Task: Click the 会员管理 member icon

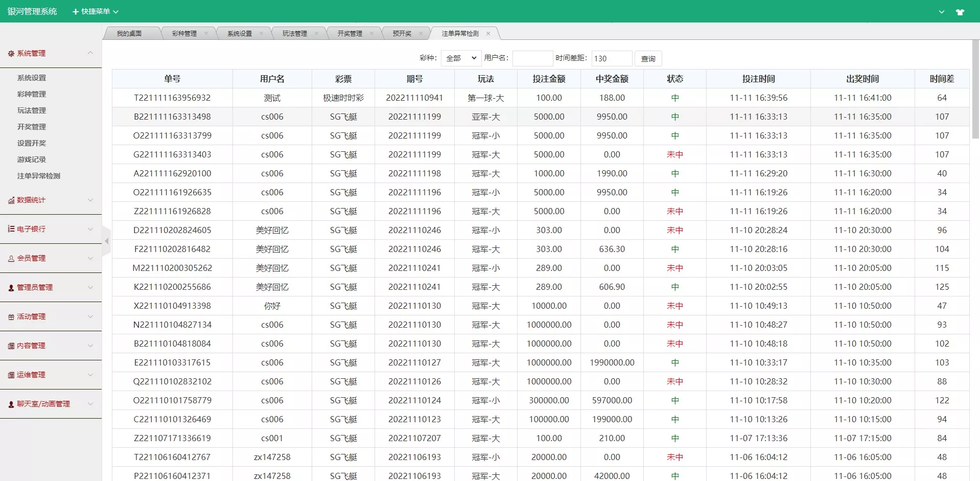Action: point(10,258)
